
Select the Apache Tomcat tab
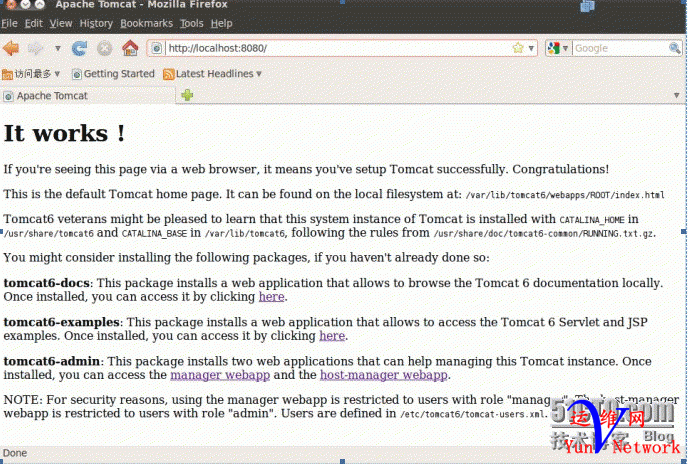(x=88, y=96)
